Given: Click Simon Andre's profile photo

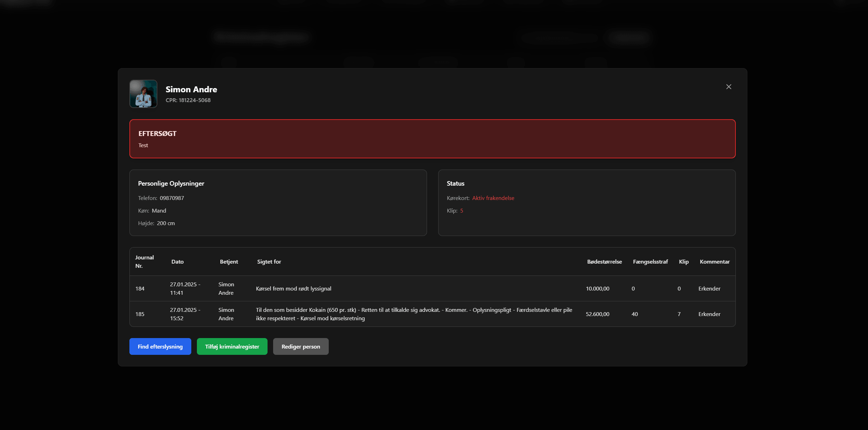Looking at the screenshot, I should 143,94.
